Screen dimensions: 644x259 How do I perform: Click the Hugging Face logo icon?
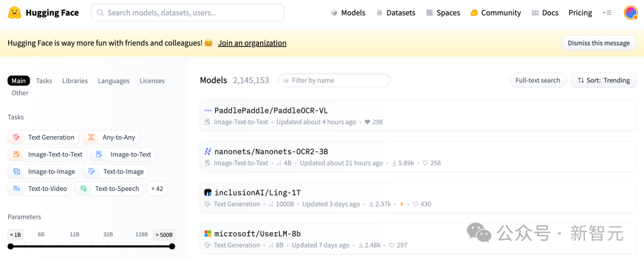pos(16,13)
